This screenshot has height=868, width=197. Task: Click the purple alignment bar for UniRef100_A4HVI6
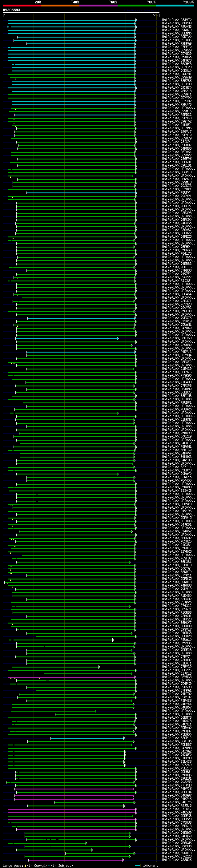coord(74,789)
